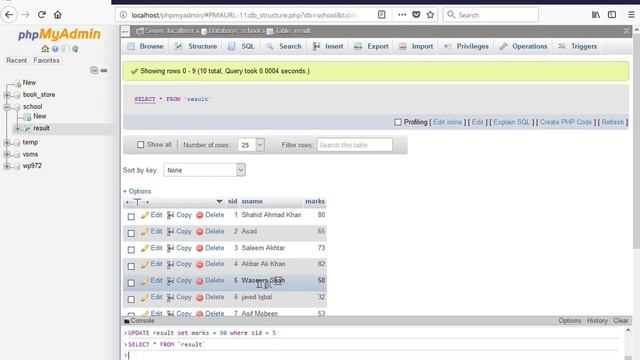Open Firefox hamburger menu
Image resolution: width=640 pixels, height=360 pixels.
coord(631,15)
